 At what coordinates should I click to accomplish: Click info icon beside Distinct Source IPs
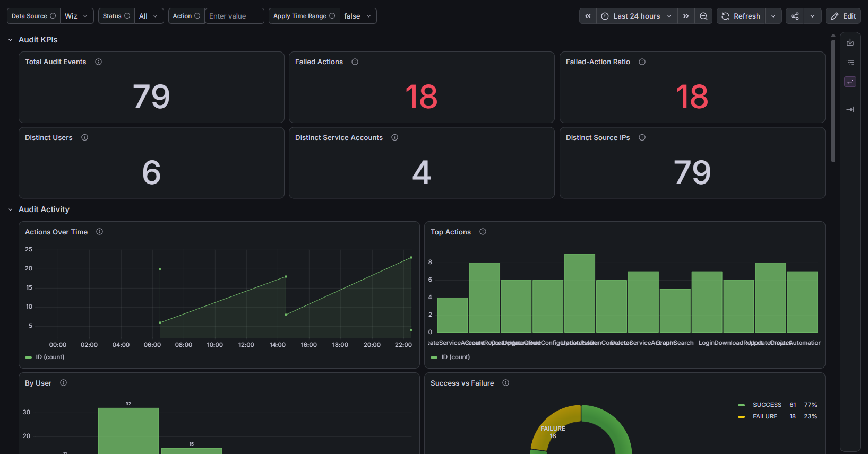click(642, 137)
